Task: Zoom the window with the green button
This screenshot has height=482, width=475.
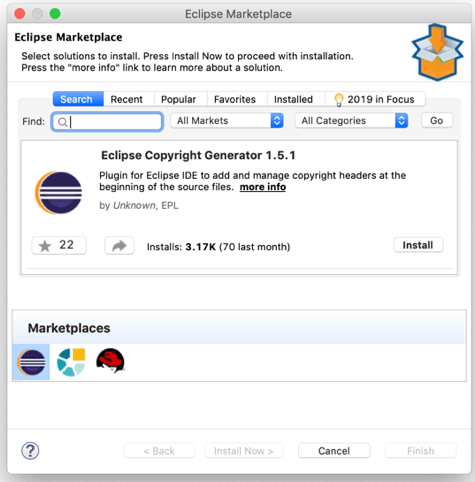Action: pyautogui.click(x=55, y=14)
